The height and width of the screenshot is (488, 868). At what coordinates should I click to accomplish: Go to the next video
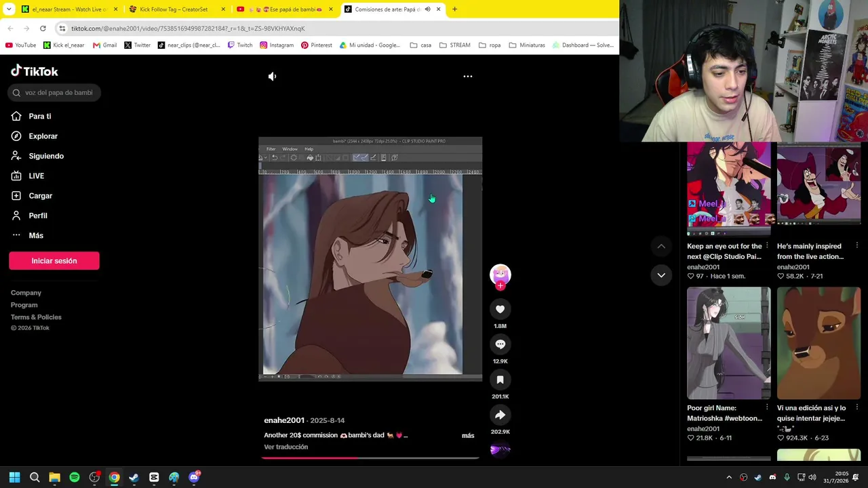pos(661,275)
